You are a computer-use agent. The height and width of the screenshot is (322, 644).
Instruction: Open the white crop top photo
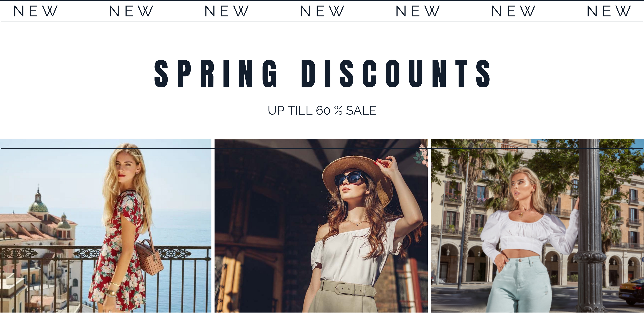(537, 226)
